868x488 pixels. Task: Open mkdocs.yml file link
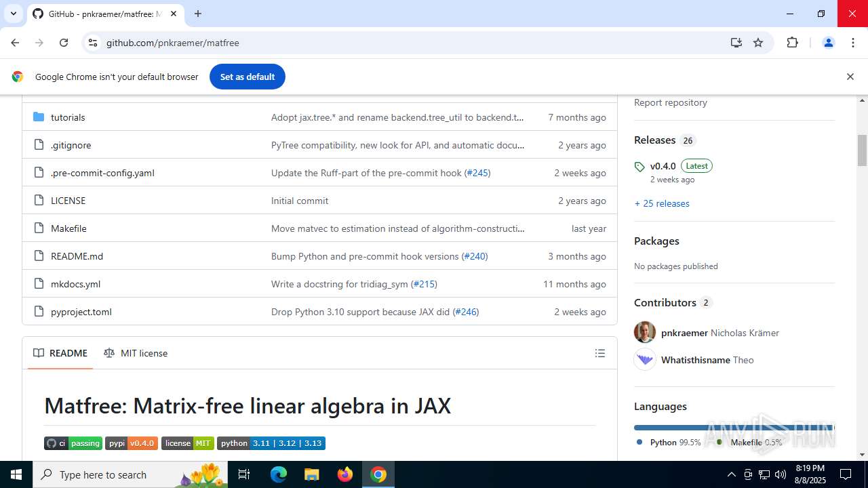pyautogui.click(x=75, y=284)
